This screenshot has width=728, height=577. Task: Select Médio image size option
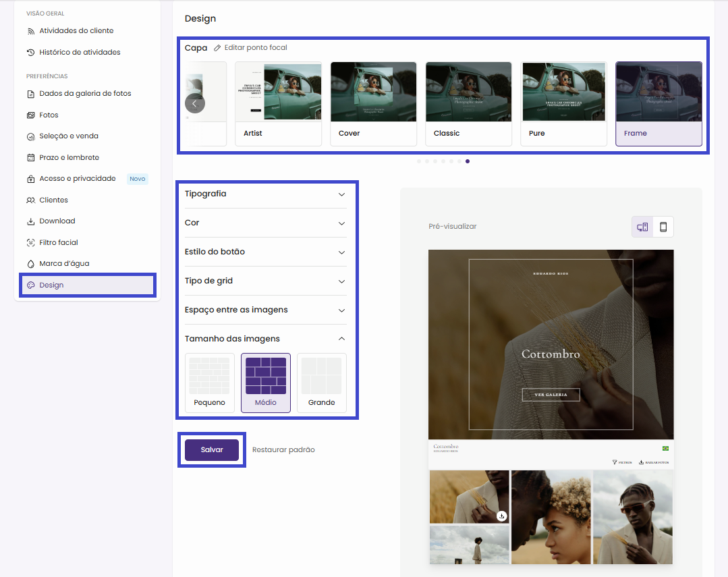(266, 383)
